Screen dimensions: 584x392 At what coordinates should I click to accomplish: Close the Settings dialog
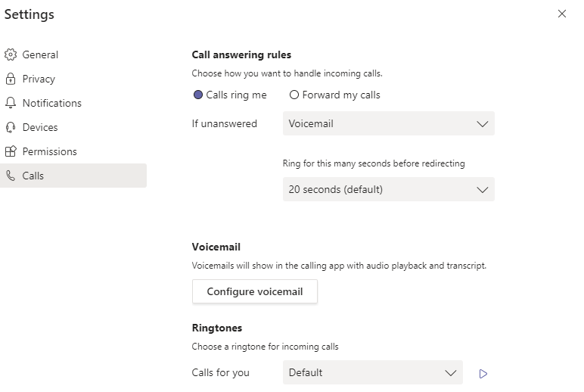(561, 14)
